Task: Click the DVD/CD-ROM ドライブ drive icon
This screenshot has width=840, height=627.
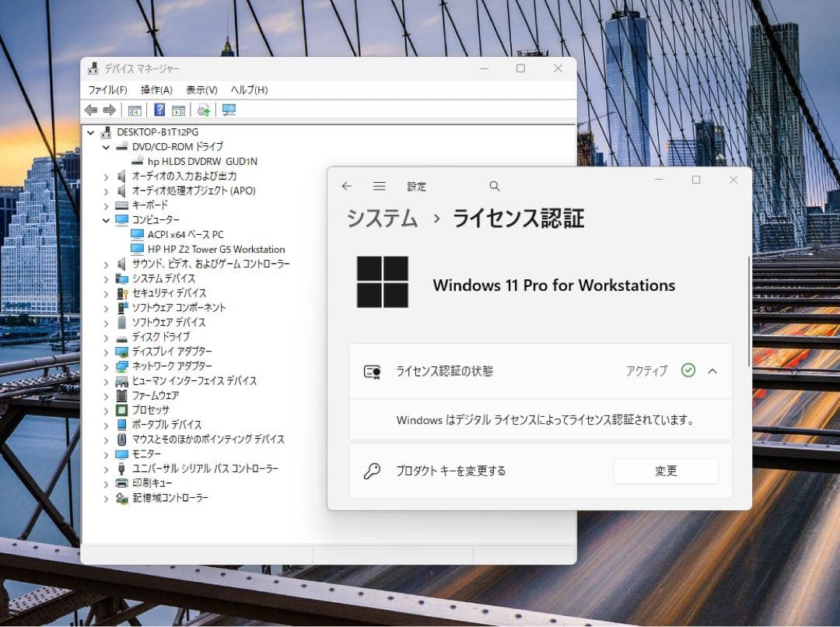Action: (x=122, y=146)
